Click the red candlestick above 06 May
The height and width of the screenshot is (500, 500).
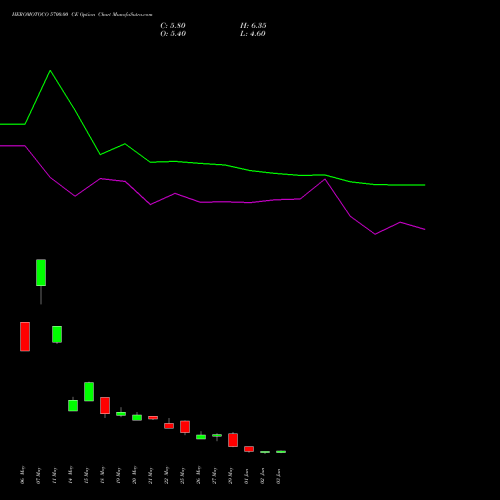(25, 337)
